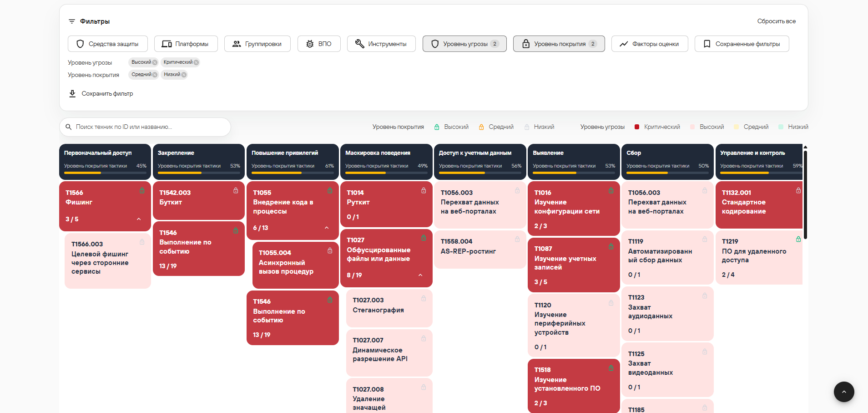Viewport: 868px width, 413px height.
Task: Open the Средства защиты filter
Action: click(108, 44)
